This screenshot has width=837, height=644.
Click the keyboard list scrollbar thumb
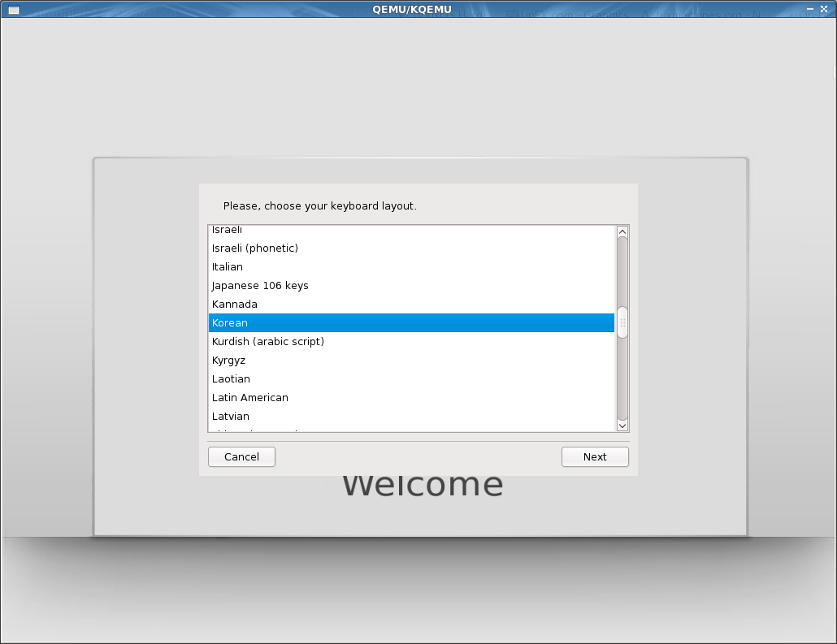[622, 322]
